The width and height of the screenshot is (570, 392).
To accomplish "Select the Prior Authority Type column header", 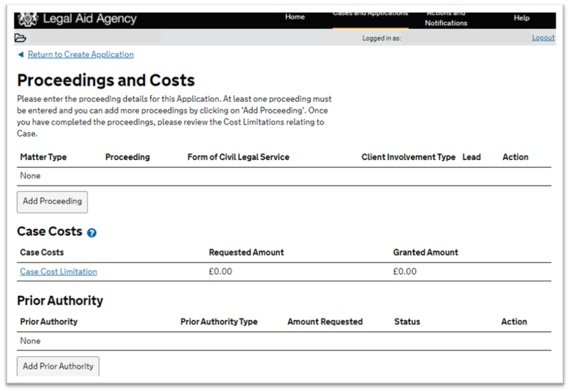I will tap(219, 322).
